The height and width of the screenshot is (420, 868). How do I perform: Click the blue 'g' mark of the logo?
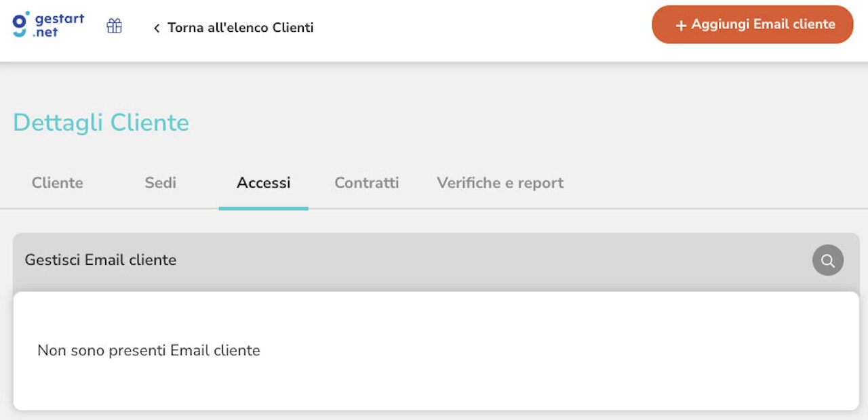(19, 24)
